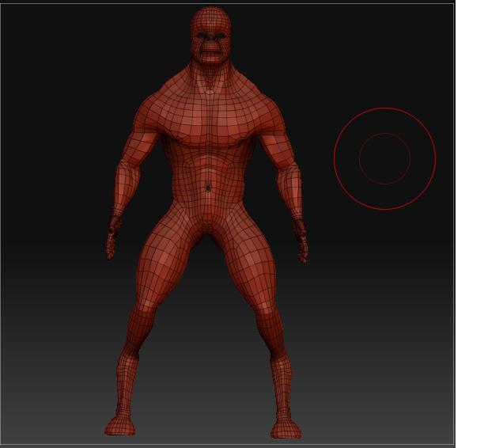
Task: Click the navel on the character's torso
Action: [x=208, y=187]
